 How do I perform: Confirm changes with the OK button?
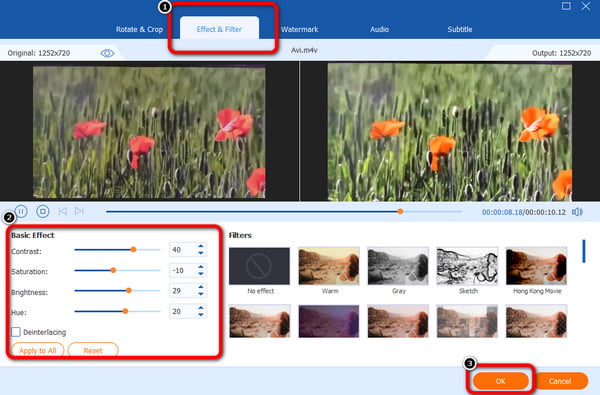pos(501,381)
